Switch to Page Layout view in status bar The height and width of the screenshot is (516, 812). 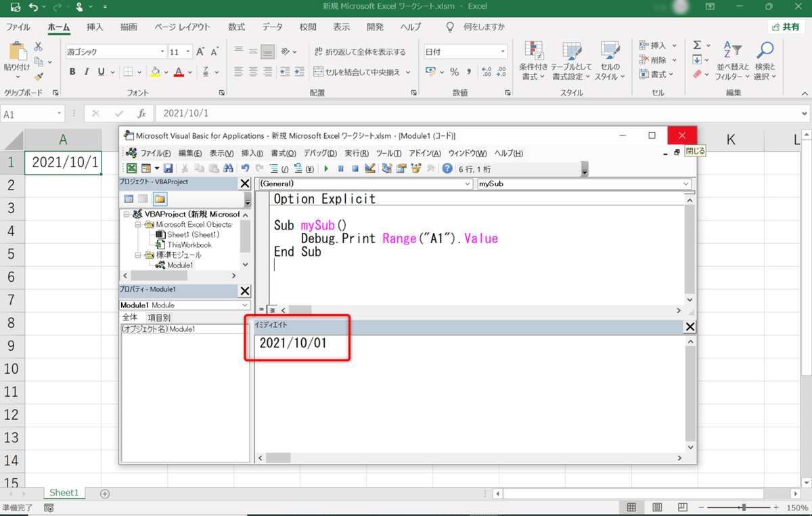point(656,508)
